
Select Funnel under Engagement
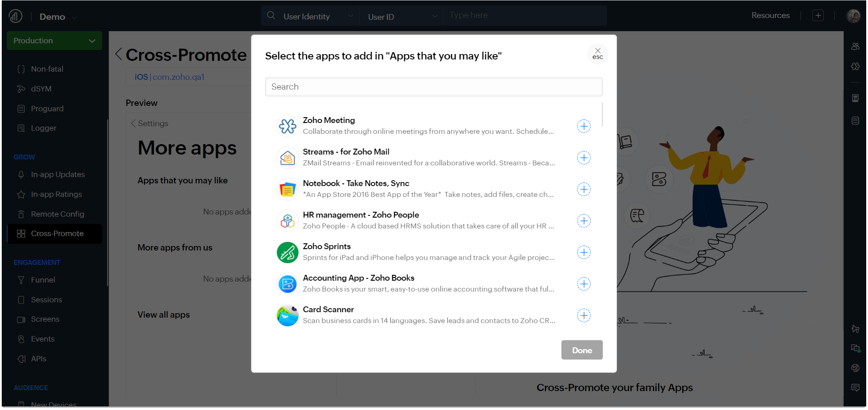pos(43,280)
